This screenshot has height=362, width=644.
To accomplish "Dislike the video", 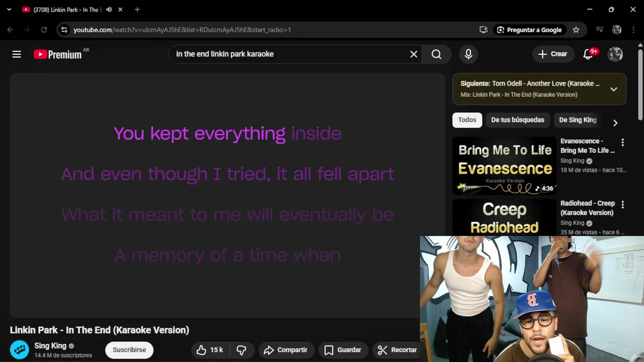I will point(242,350).
